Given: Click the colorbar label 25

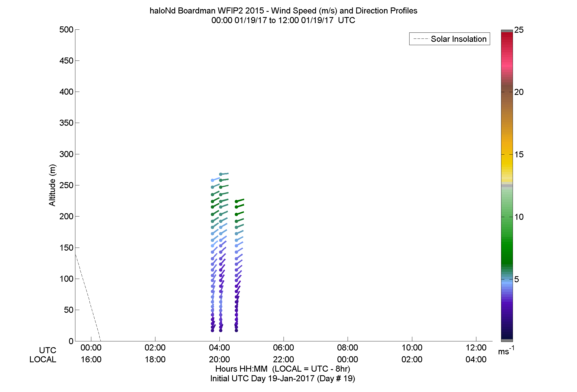Looking at the screenshot, I should (519, 30).
